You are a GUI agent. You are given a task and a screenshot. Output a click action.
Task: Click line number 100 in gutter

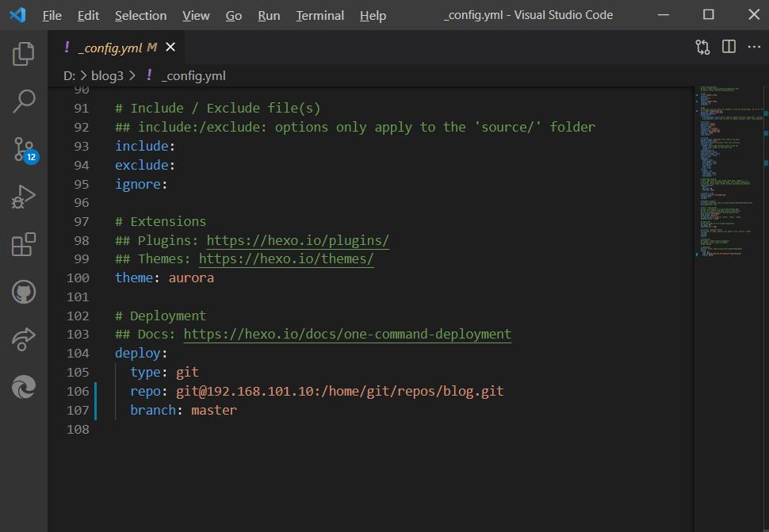(x=78, y=278)
